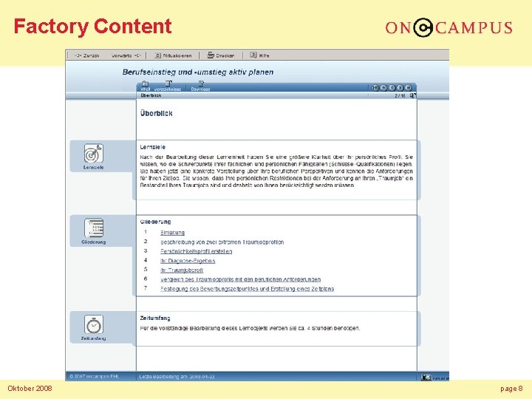The image size is (532, 399).
Task: Click the Vorwärts forward button
Action: (126, 55)
